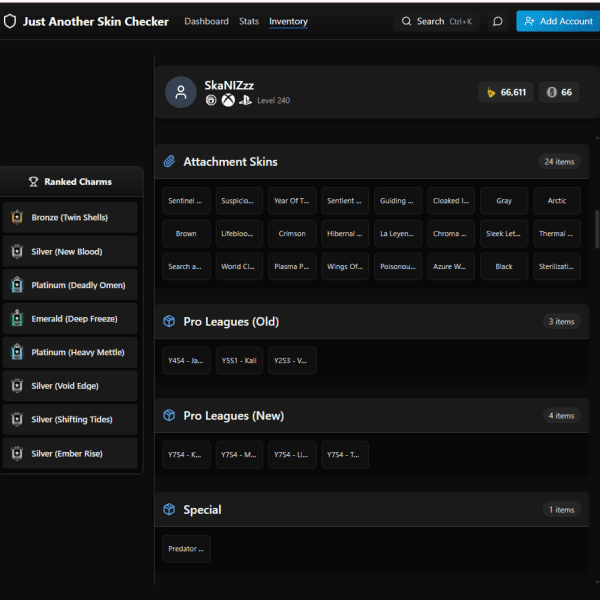600x600 pixels.
Task: Click the Level 240 text
Action: (x=274, y=101)
